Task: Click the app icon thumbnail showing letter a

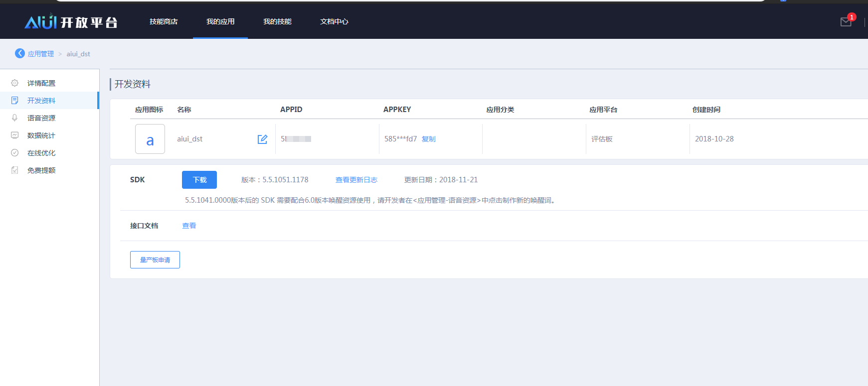Action: [x=150, y=139]
